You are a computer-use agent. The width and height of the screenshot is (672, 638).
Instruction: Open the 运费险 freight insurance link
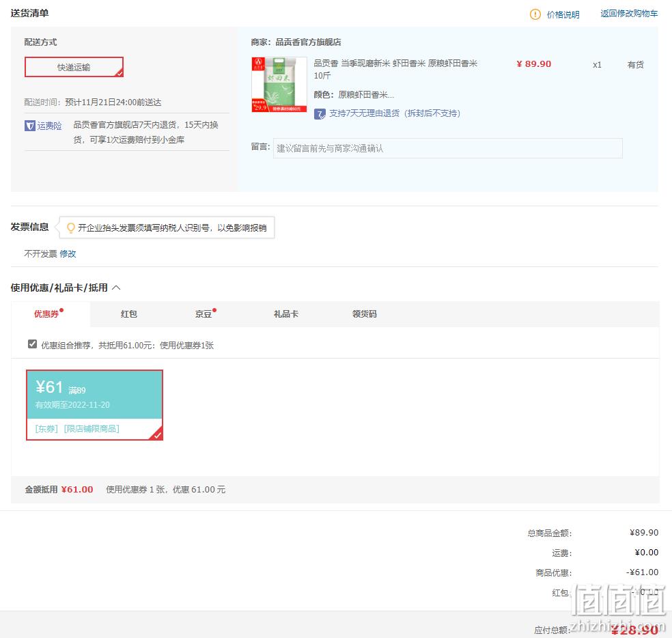[49, 126]
